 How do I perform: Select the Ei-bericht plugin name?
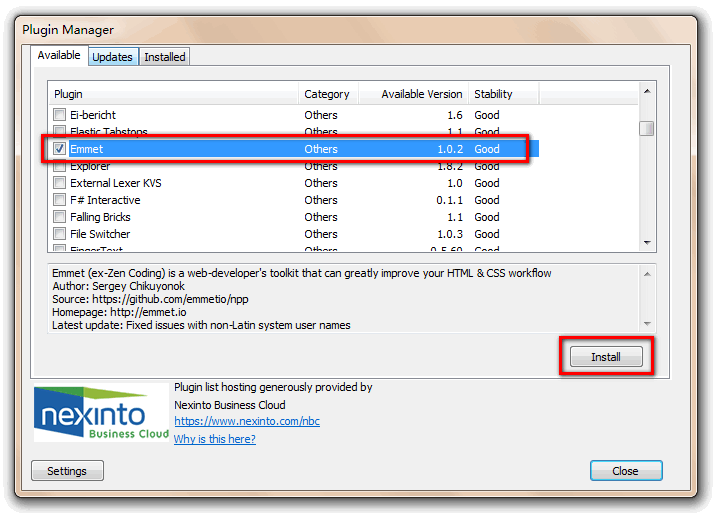[93, 115]
